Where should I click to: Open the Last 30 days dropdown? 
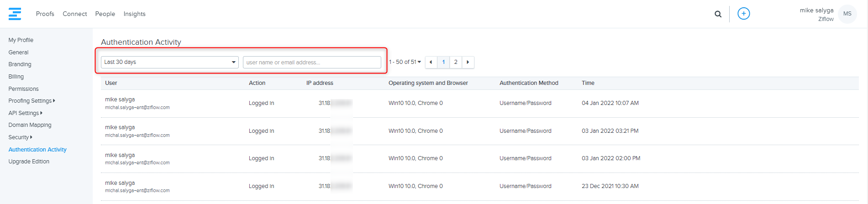point(169,62)
